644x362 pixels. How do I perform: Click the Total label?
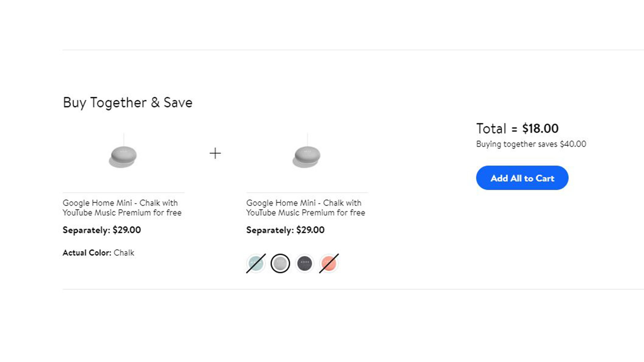tap(491, 129)
